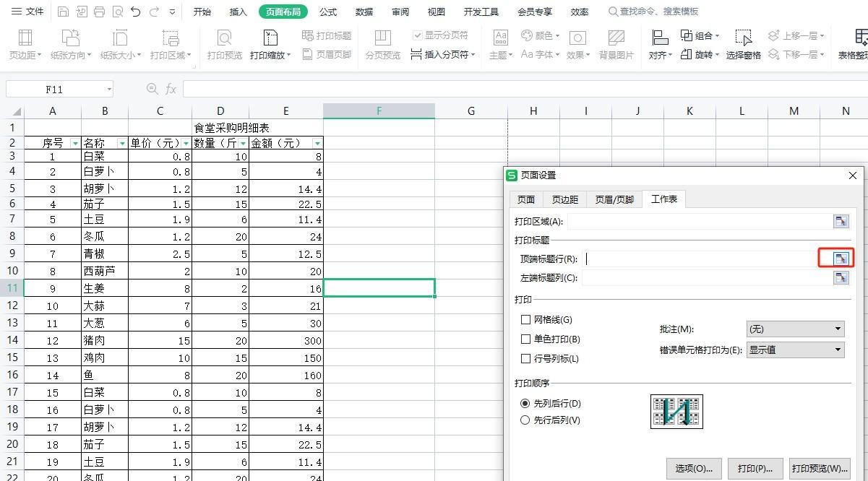The width and height of the screenshot is (868, 481).
Task: Open the 批注(M) dropdown
Action: (x=795, y=329)
